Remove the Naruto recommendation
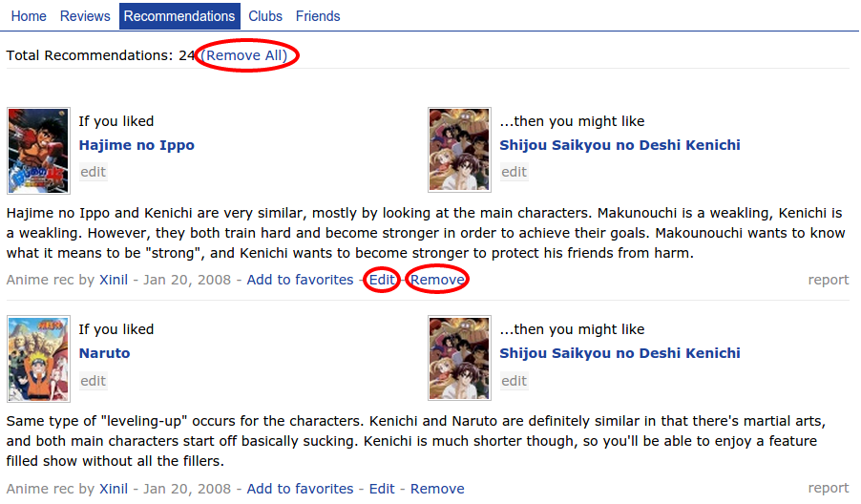861x504 pixels. (x=437, y=489)
